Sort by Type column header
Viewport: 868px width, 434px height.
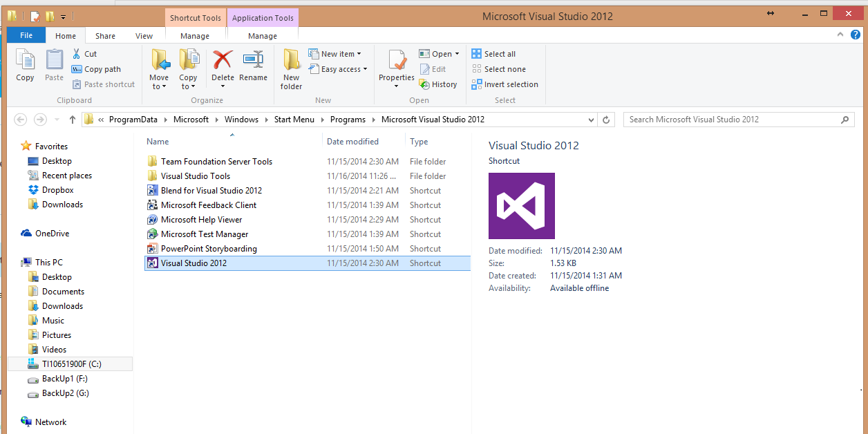tap(419, 142)
